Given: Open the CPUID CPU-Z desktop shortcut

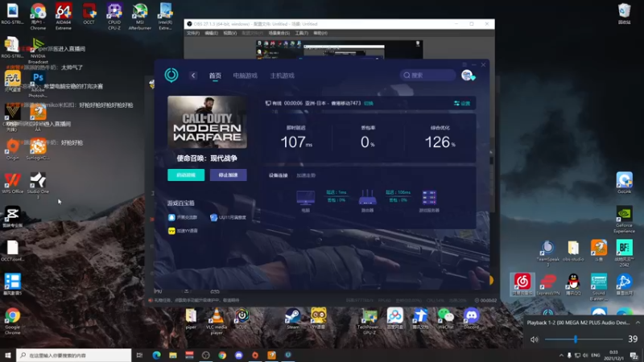Looking at the screenshot, I should [x=114, y=16].
